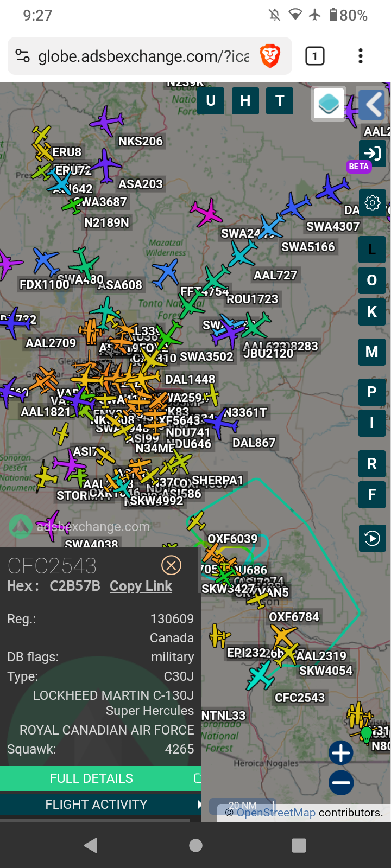Toggle the K button on map
The width and height of the screenshot is (391, 868).
pos(372,312)
